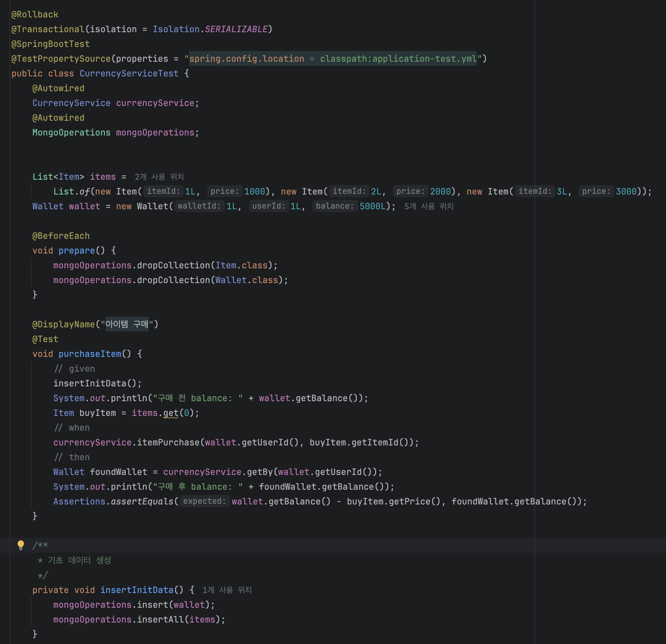Click the prepare() method name
The width and height of the screenshot is (666, 644).
coord(76,251)
